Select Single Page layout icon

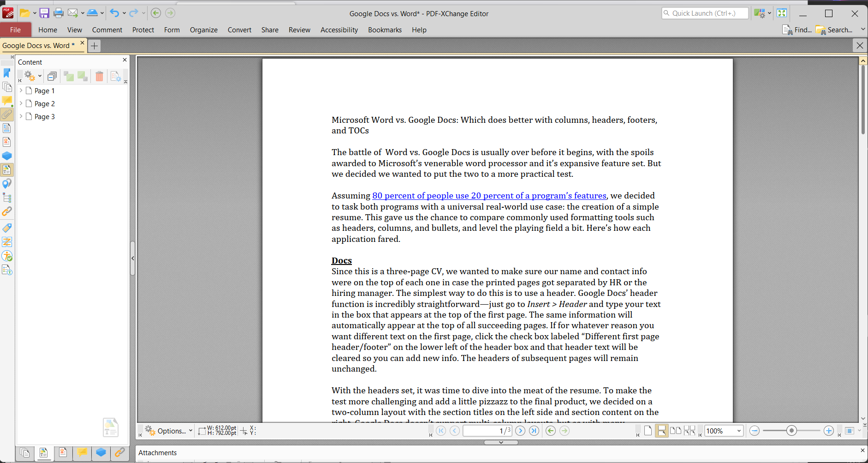point(648,431)
